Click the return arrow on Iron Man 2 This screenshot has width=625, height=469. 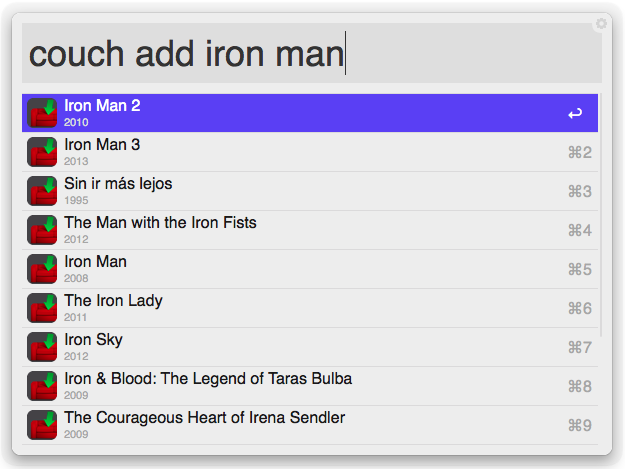574,114
